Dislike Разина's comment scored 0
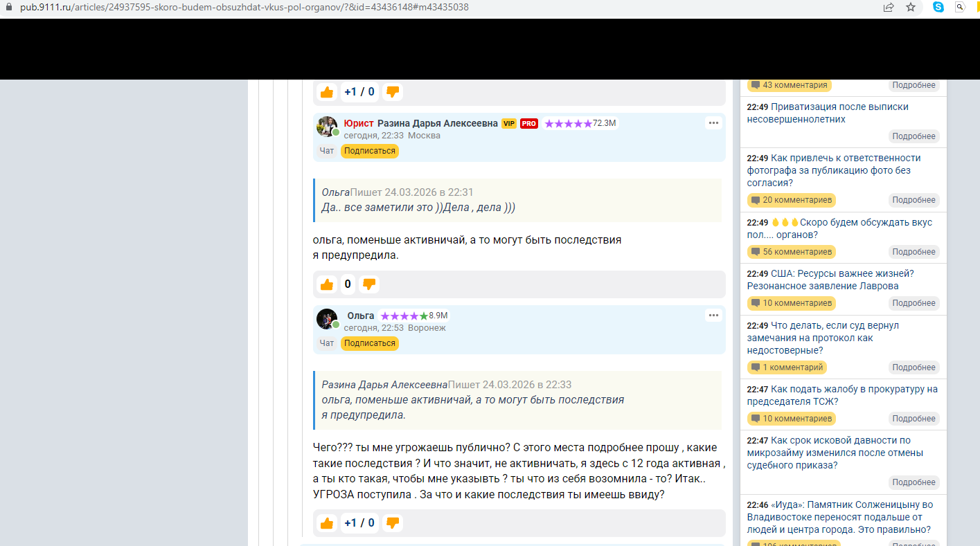Viewport: 980px width, 546px height. (369, 284)
